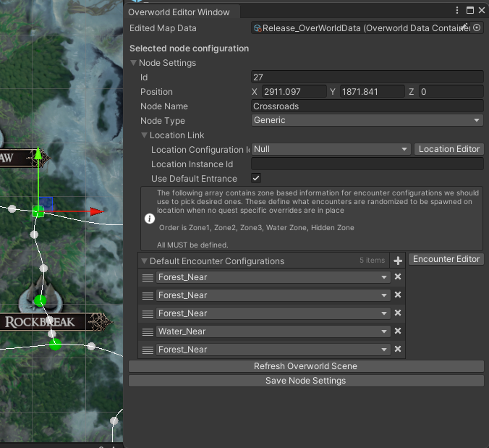Image resolution: width=489 pixels, height=448 pixels.
Task: Remove the third Forest_Near encounter entry
Action: point(398,313)
